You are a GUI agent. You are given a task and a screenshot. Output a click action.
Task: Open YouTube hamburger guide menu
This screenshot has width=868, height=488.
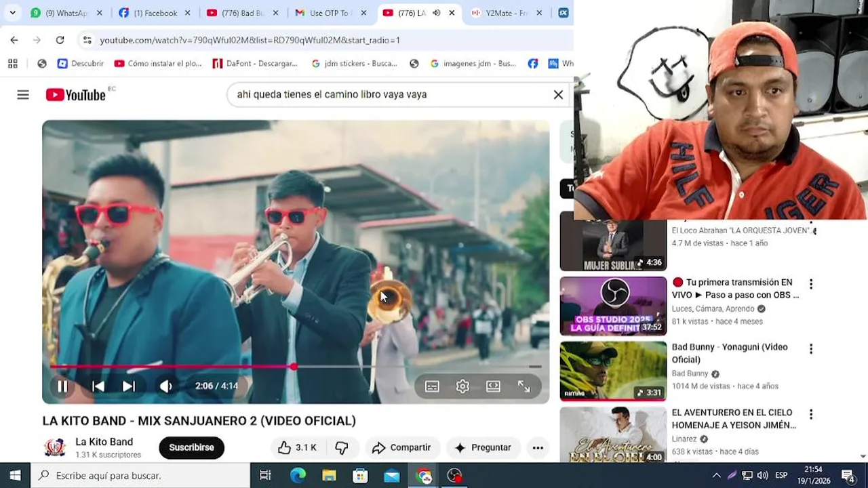click(x=23, y=95)
